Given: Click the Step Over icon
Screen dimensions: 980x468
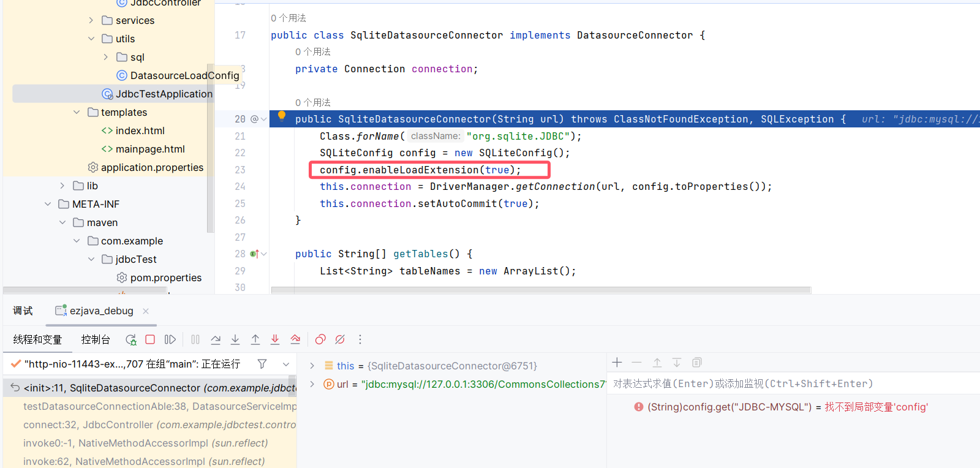Looking at the screenshot, I should tap(216, 339).
